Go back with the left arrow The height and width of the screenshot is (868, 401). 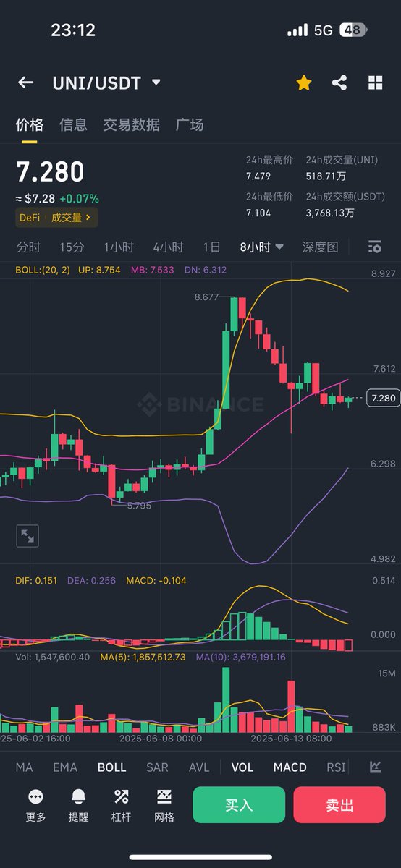click(25, 82)
